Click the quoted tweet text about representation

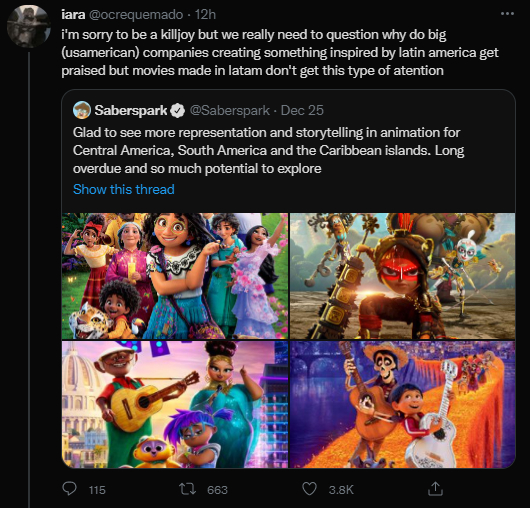click(268, 150)
